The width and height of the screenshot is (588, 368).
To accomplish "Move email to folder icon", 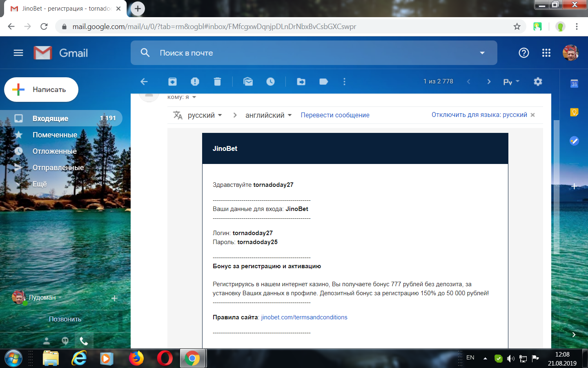I will click(301, 81).
